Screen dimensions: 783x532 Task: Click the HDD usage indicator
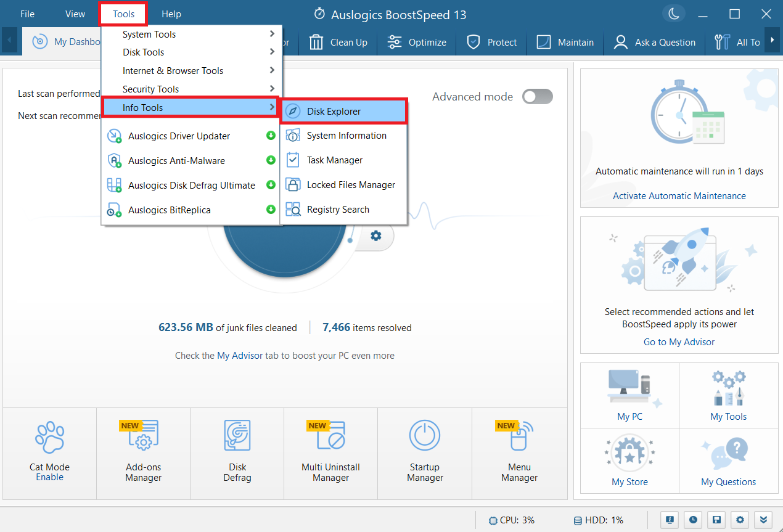599,520
